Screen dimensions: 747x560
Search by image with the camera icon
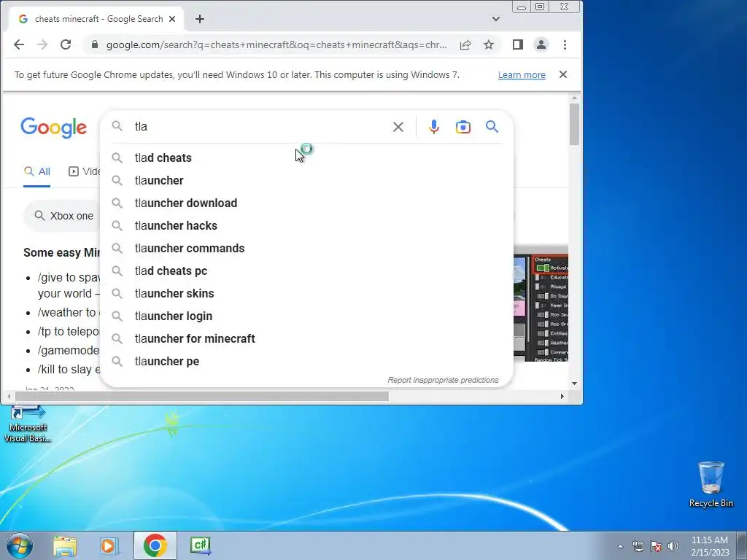point(463,127)
